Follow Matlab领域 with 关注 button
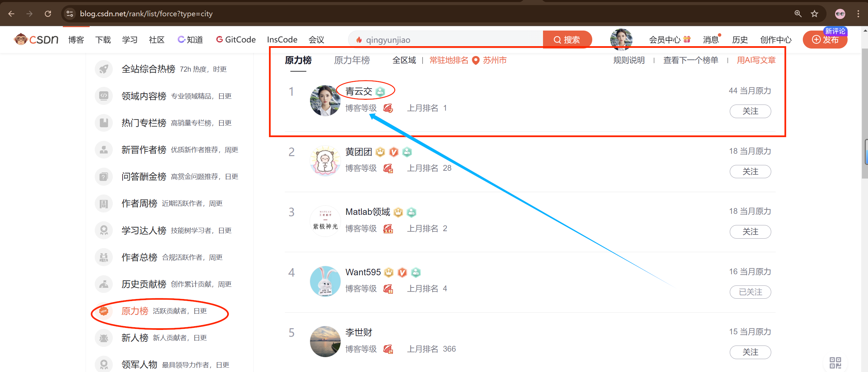The height and width of the screenshot is (372, 868). (x=750, y=232)
